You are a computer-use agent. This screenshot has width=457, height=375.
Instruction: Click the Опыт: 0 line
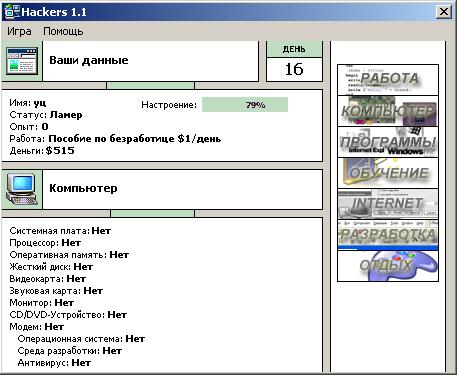(29, 127)
